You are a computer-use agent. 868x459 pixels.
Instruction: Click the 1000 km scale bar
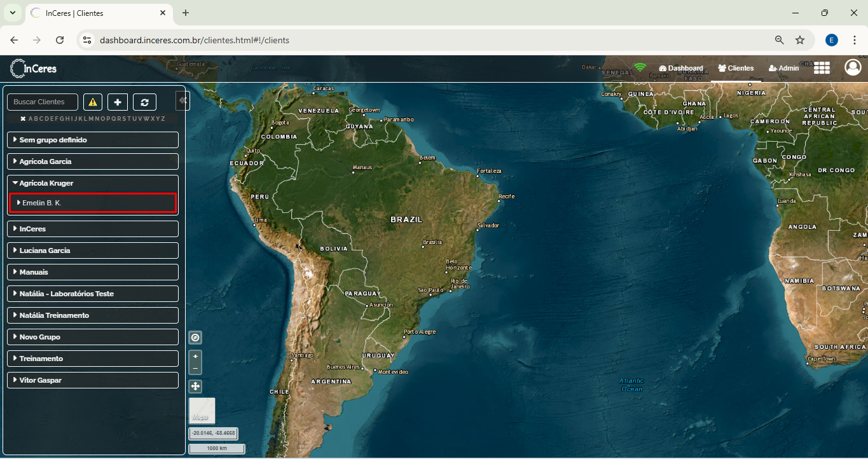pyautogui.click(x=217, y=449)
